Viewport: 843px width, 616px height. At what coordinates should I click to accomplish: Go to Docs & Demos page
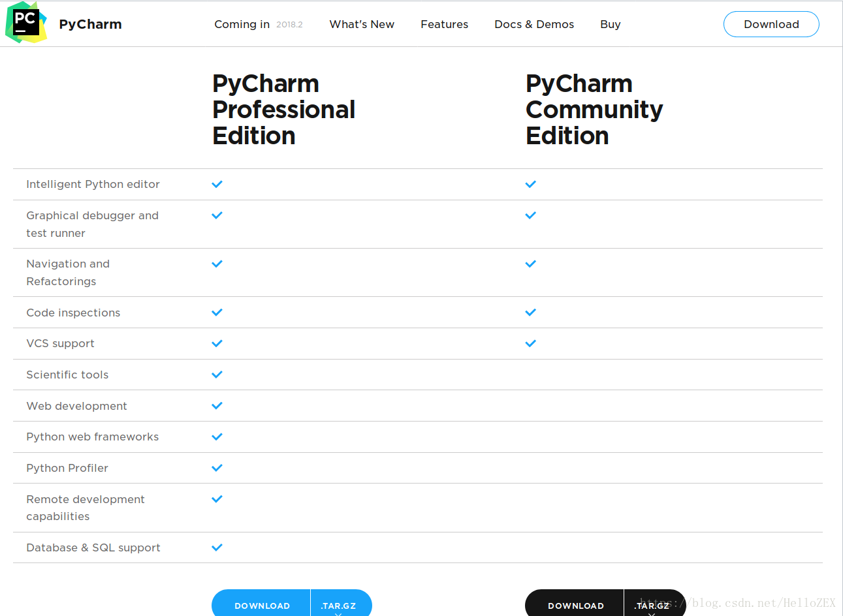tap(534, 24)
